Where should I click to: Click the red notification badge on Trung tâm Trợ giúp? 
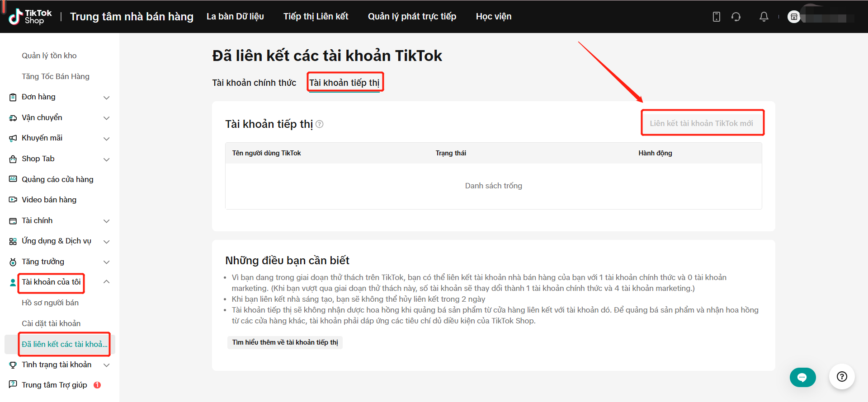point(97,385)
